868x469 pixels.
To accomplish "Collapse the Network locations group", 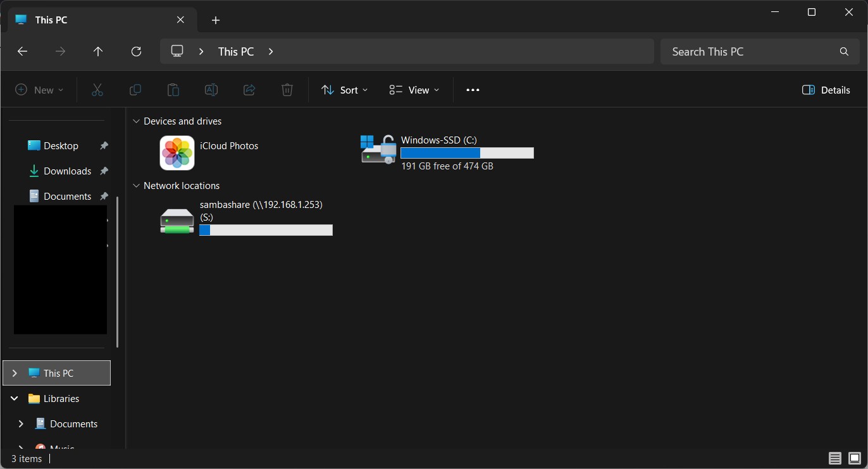I will point(135,186).
